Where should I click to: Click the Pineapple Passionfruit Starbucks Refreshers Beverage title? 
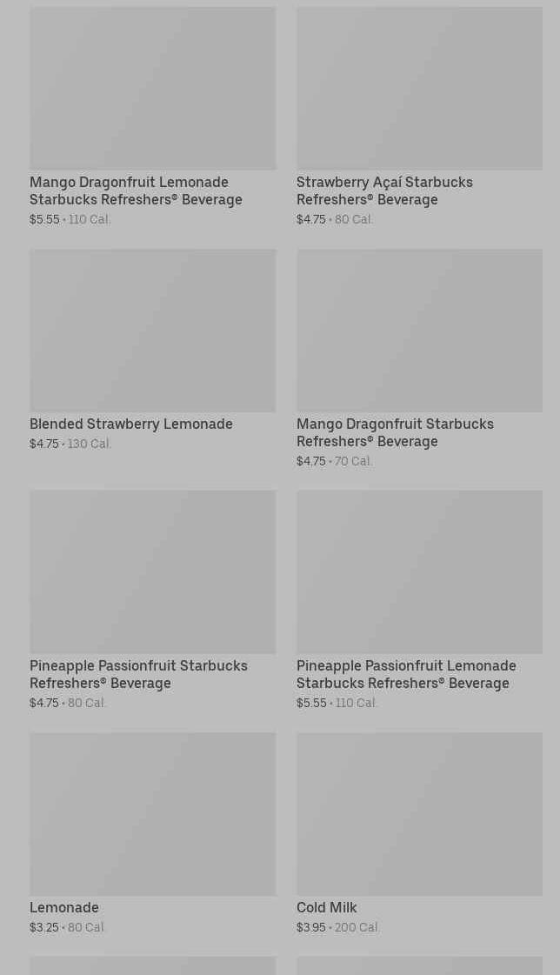tap(138, 674)
